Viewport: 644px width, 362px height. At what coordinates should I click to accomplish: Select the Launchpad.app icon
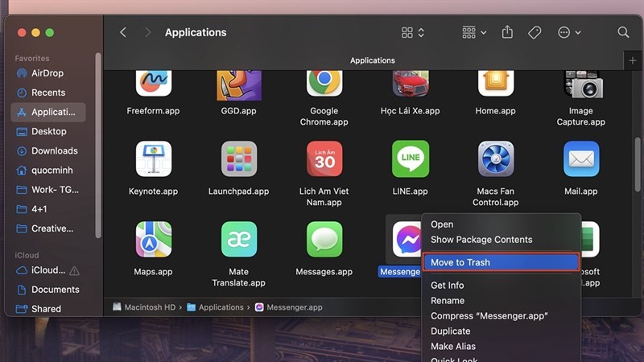(x=239, y=159)
